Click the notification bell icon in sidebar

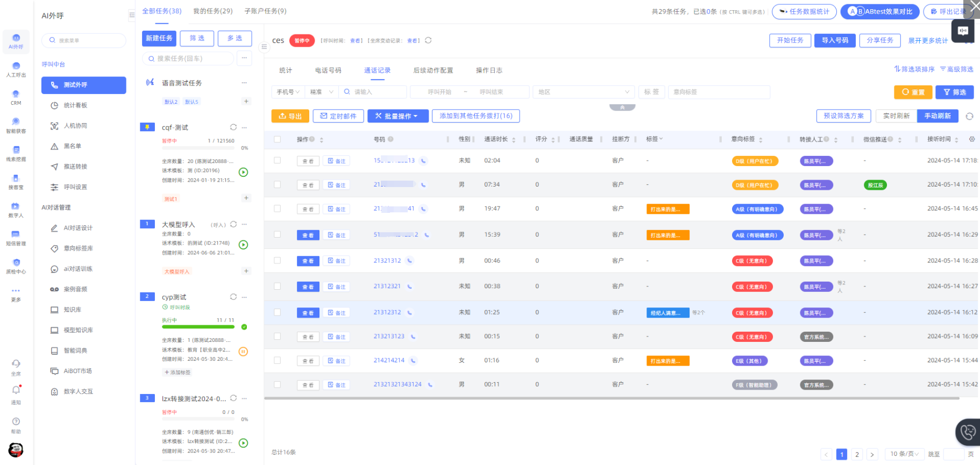[16, 390]
